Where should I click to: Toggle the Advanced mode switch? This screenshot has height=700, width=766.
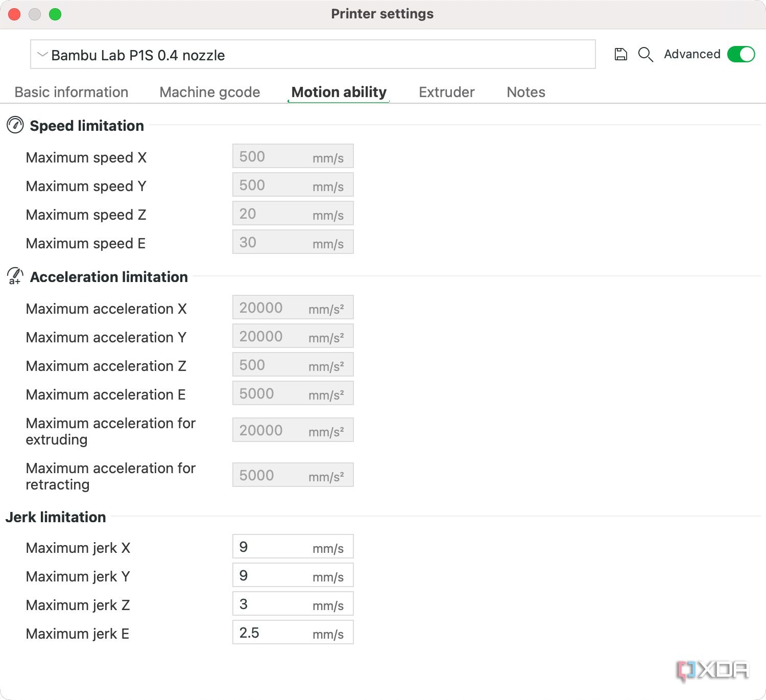[741, 54]
